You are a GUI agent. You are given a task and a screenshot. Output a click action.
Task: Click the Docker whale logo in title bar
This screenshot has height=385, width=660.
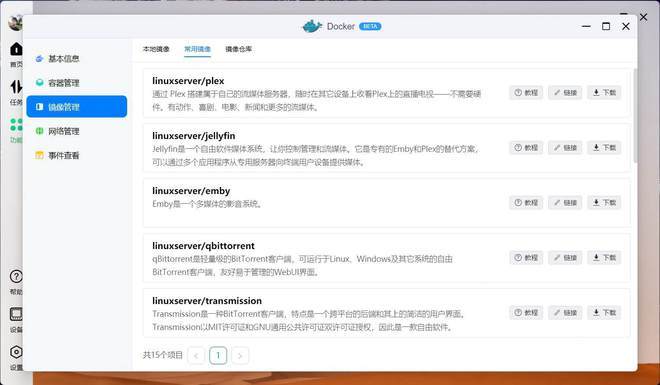click(x=312, y=26)
